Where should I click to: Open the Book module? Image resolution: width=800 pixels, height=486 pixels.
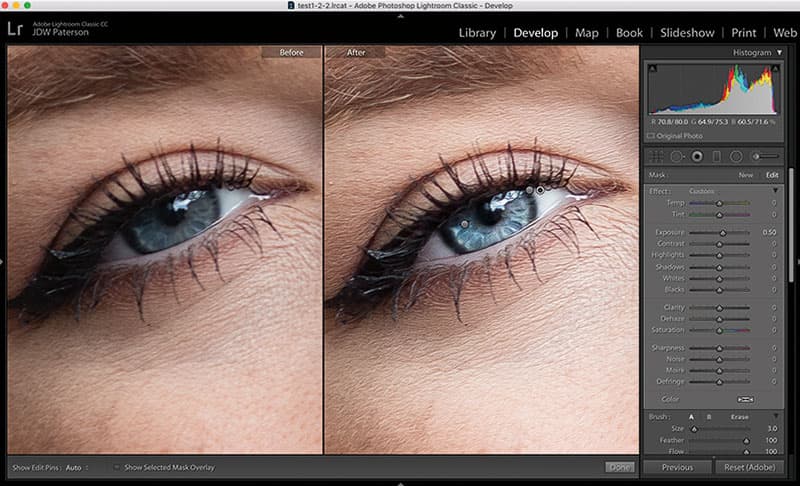tap(629, 33)
